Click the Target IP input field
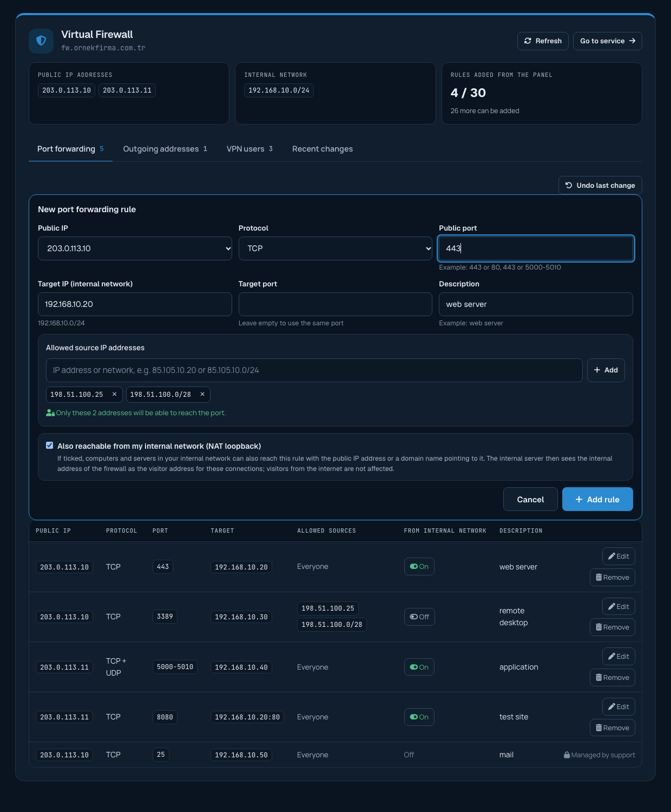The image size is (671, 812). (135, 304)
